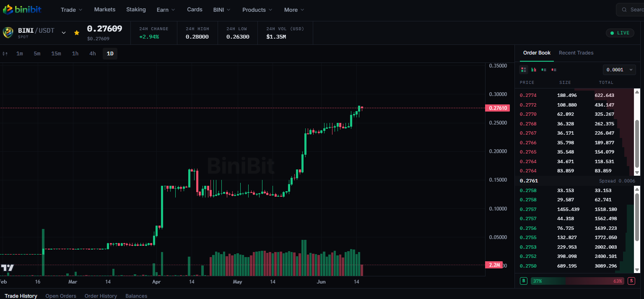The image size is (644, 299).
Task: Click the bids list scroll down arrow
Action: click(x=637, y=270)
